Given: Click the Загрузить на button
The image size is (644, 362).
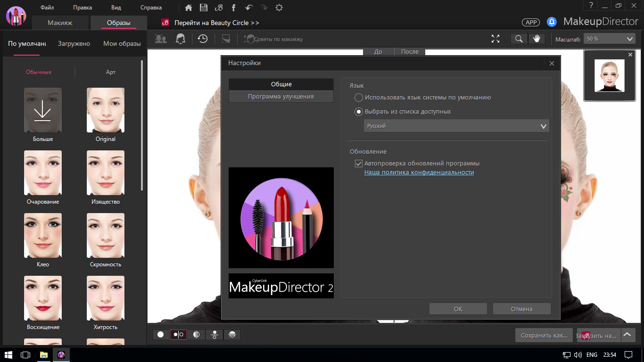Looking at the screenshot, I should coord(599,335).
